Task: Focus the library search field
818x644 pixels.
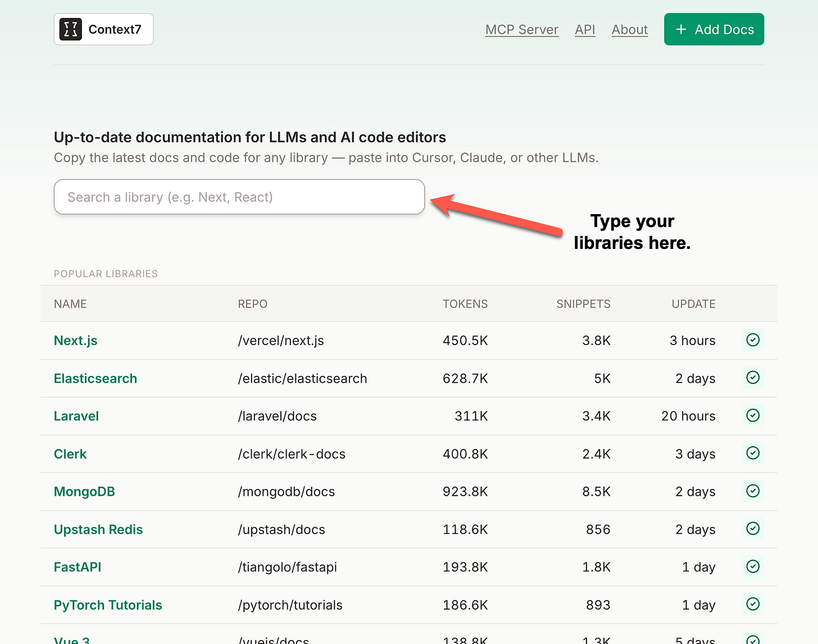Action: 239,197
